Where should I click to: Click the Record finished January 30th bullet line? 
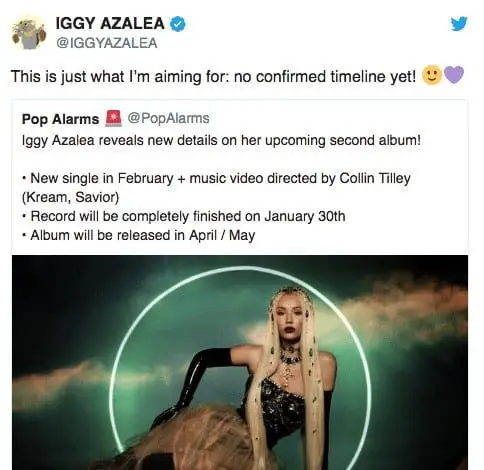tap(183, 216)
